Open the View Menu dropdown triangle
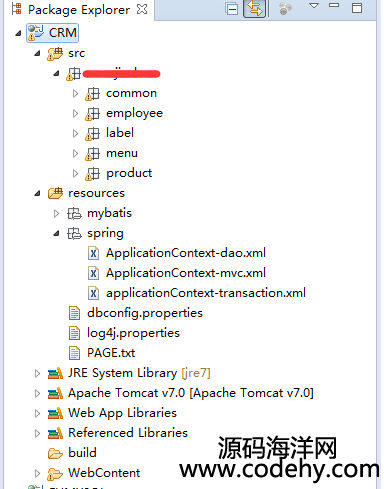This screenshot has height=489, width=384. click(314, 6)
